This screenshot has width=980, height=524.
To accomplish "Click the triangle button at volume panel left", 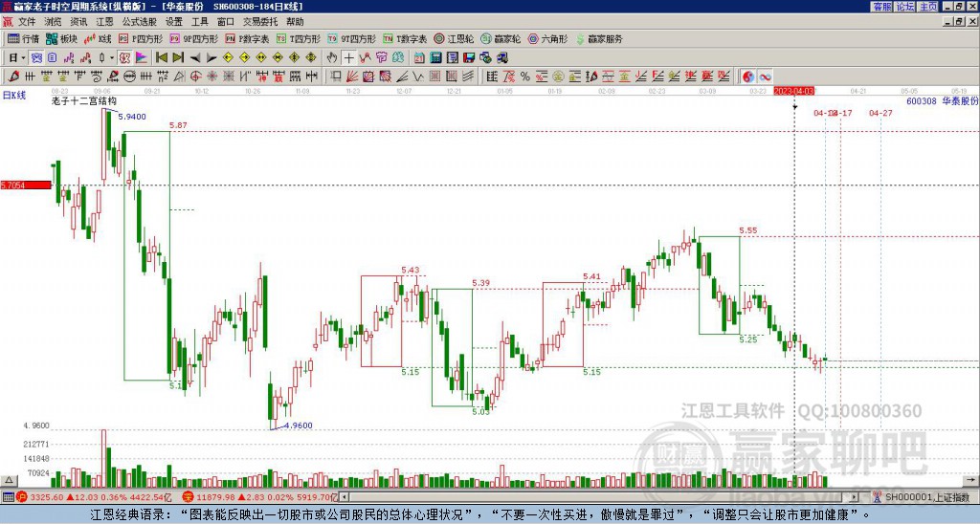I will click(x=8, y=481).
